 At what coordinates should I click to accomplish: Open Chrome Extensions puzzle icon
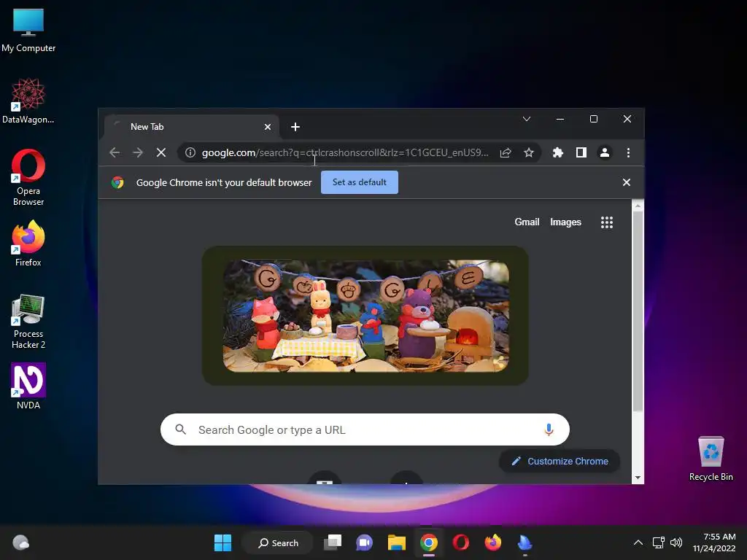tap(558, 152)
